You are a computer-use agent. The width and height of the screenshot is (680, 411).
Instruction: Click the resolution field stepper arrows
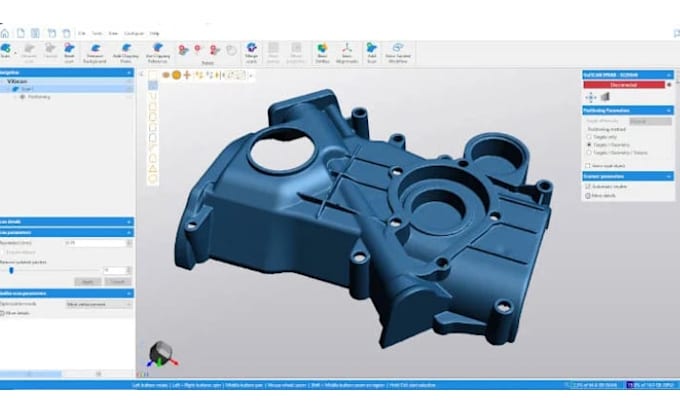129,243
